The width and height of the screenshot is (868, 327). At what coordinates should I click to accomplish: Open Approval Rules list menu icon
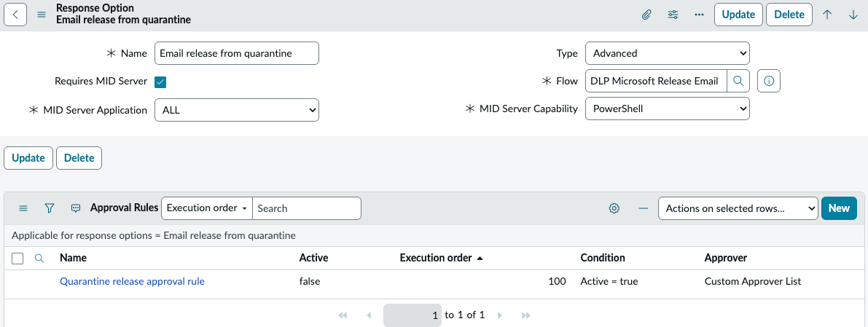tap(23, 208)
